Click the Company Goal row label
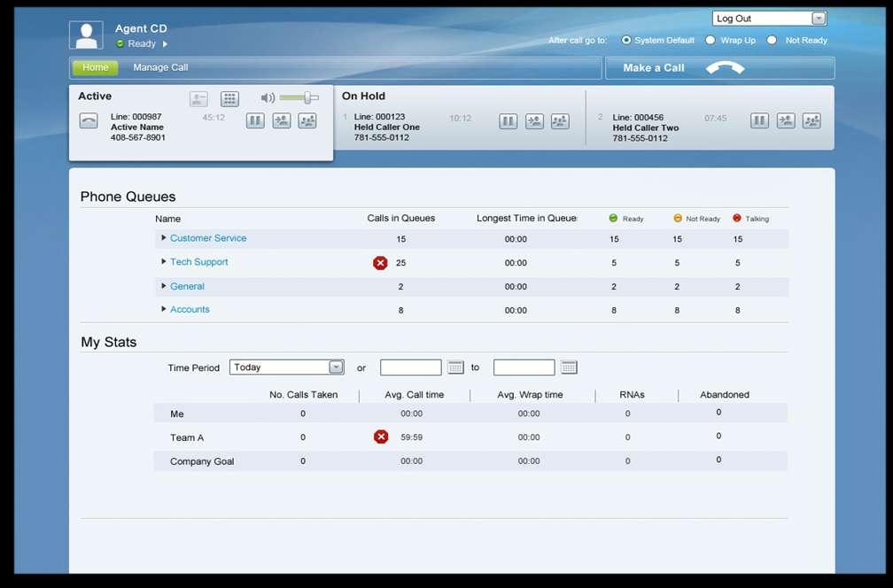Viewport: 893px width, 588px height. point(202,461)
